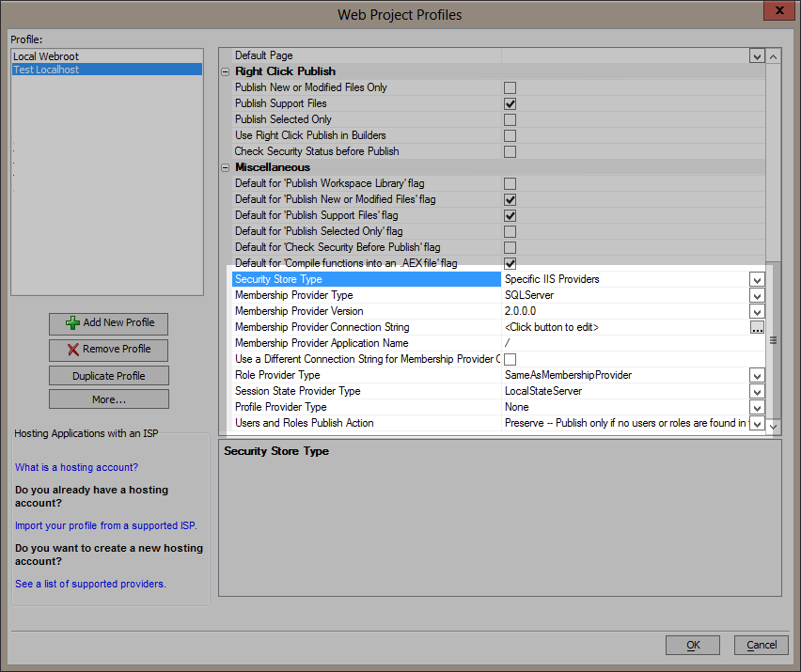Toggle Use Right Click Publish in Builders
Image resolution: width=801 pixels, height=672 pixels.
coord(510,136)
